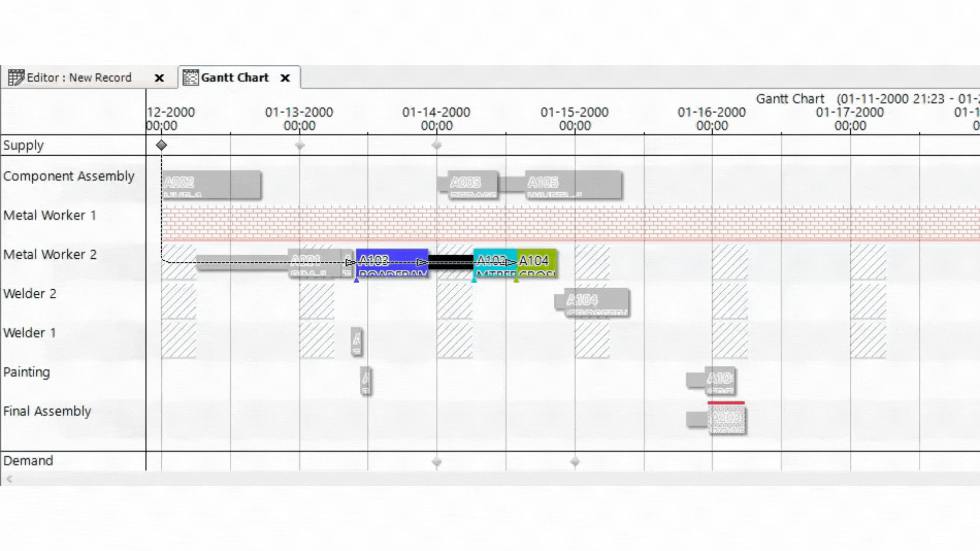Select the Component Assembly resource label

click(x=69, y=177)
